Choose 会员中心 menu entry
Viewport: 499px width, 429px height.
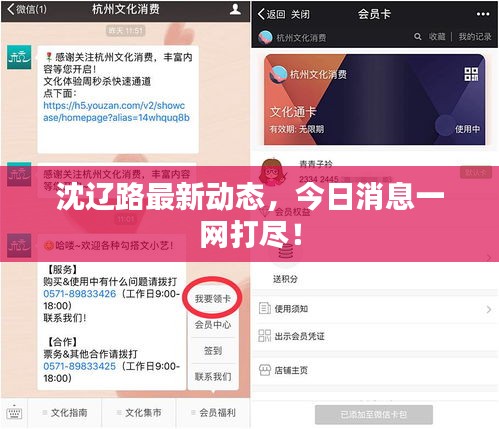[213, 325]
